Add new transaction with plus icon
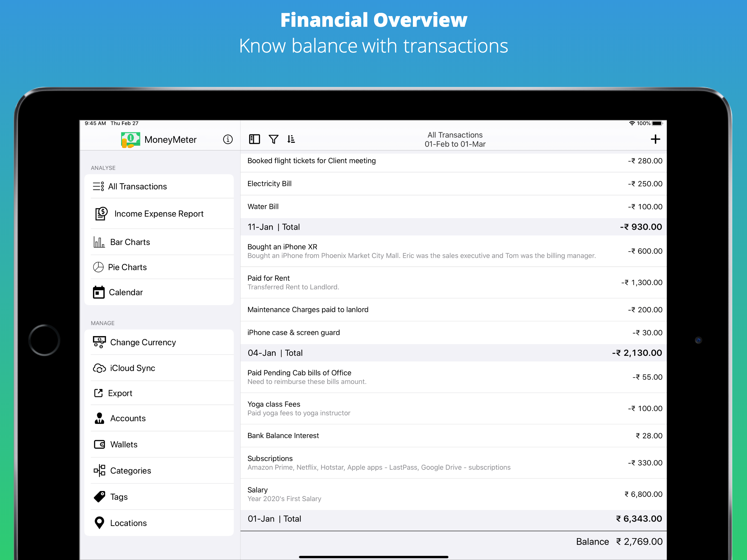 coord(655,139)
